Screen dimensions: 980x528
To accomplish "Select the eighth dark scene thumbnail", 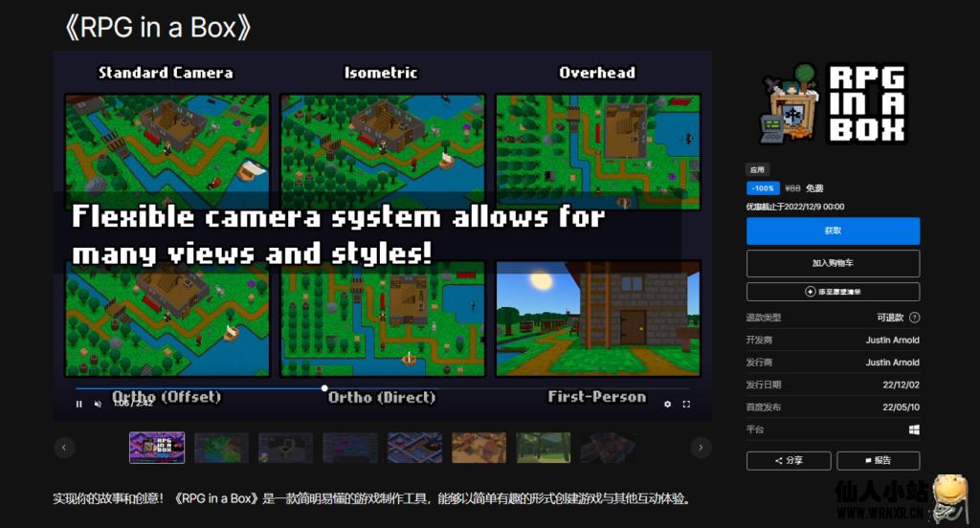I will click(608, 448).
